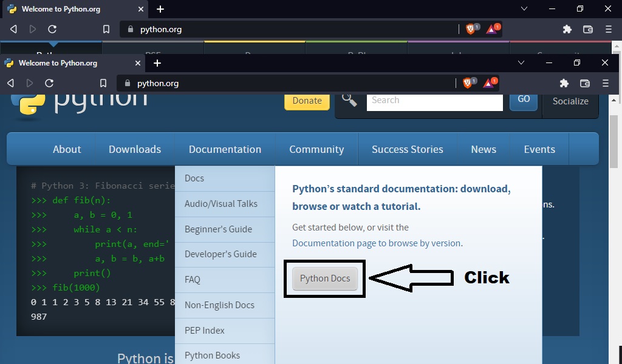This screenshot has width=622, height=364.
Task: Open Brave Wallet icon in rear window
Action: [588, 29]
